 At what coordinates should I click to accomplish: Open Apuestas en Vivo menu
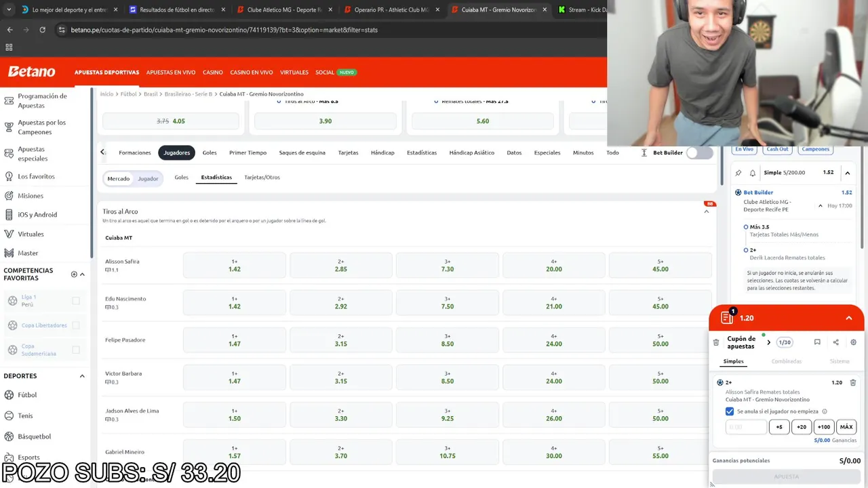tap(171, 72)
